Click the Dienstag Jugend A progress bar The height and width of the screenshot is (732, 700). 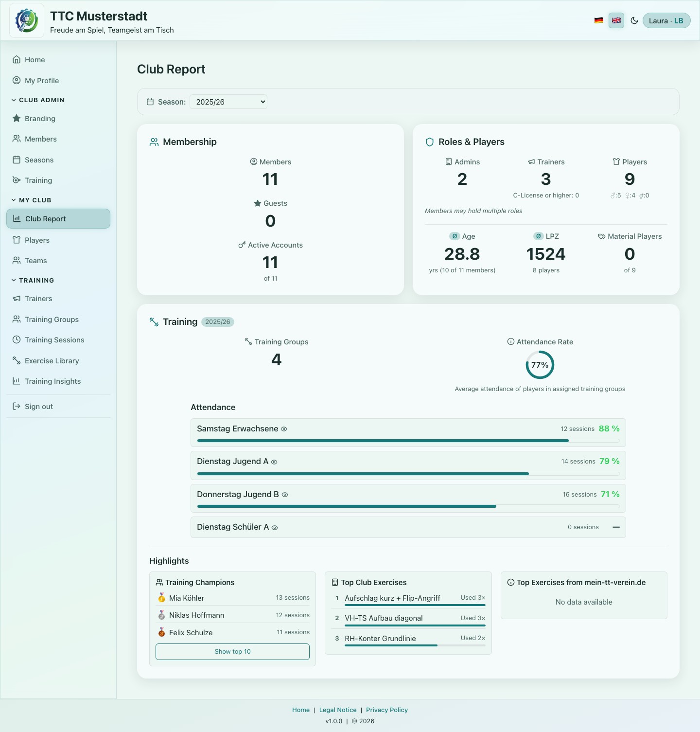[x=408, y=474]
